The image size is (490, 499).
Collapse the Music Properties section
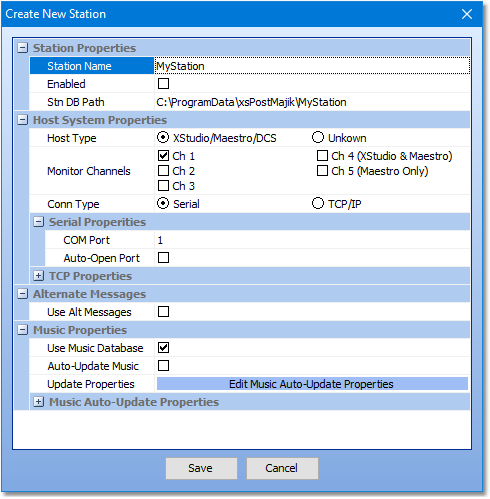(22, 330)
